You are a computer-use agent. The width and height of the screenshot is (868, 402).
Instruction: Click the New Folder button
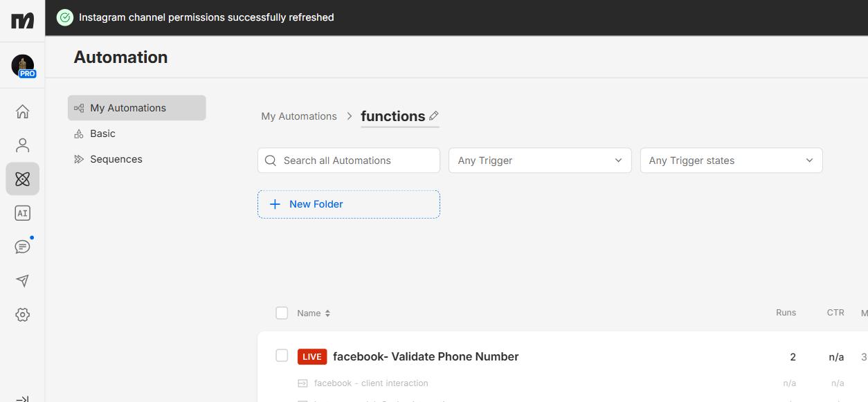click(x=349, y=204)
